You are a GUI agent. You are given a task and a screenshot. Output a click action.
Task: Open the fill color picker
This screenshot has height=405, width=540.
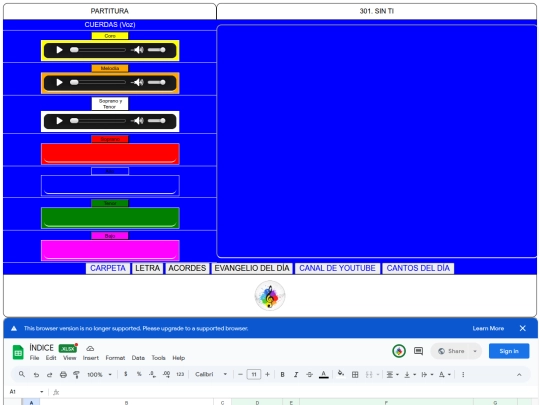coord(341,374)
